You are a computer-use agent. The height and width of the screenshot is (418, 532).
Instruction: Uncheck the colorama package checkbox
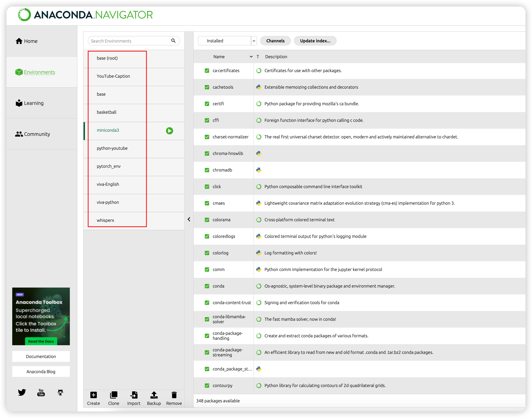[x=207, y=220]
